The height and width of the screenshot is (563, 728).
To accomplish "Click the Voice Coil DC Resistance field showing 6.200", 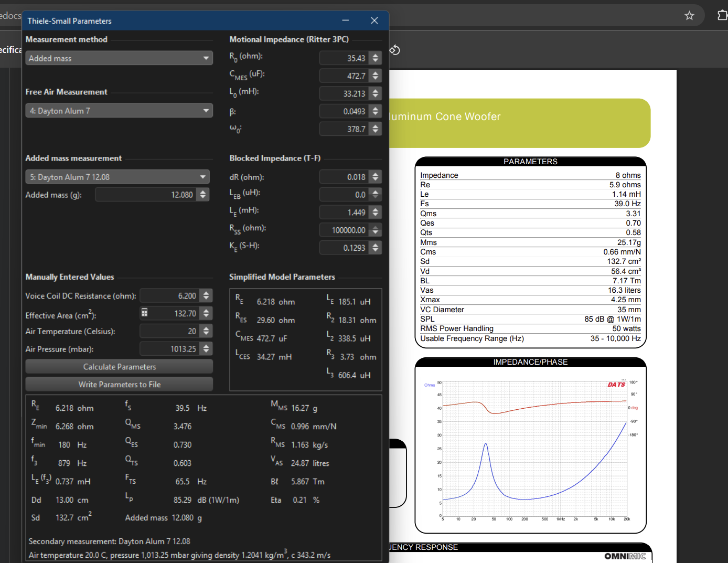I will [x=170, y=296].
